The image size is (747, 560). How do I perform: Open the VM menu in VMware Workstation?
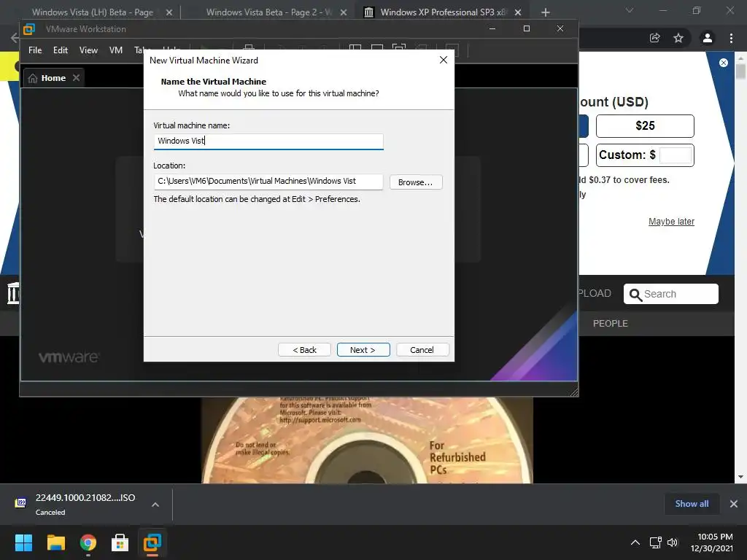coord(116,50)
